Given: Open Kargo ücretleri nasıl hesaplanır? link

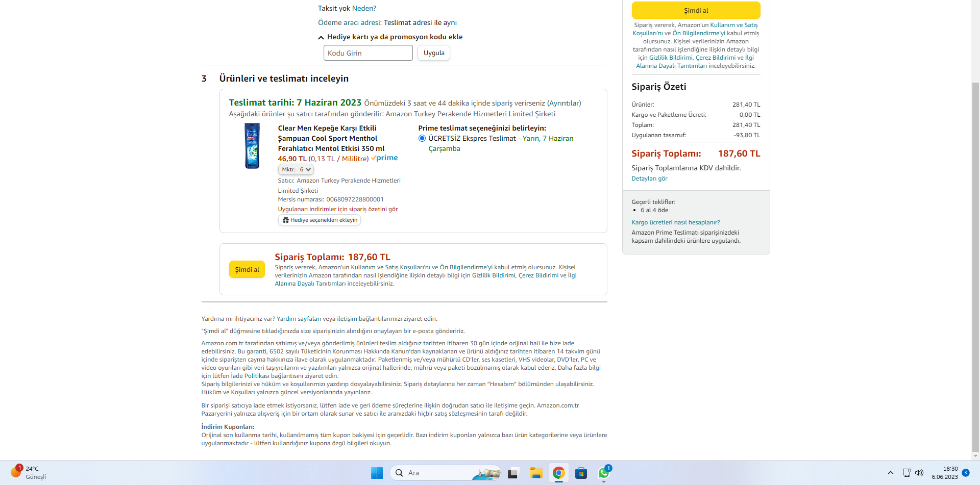Looking at the screenshot, I should 676,222.
